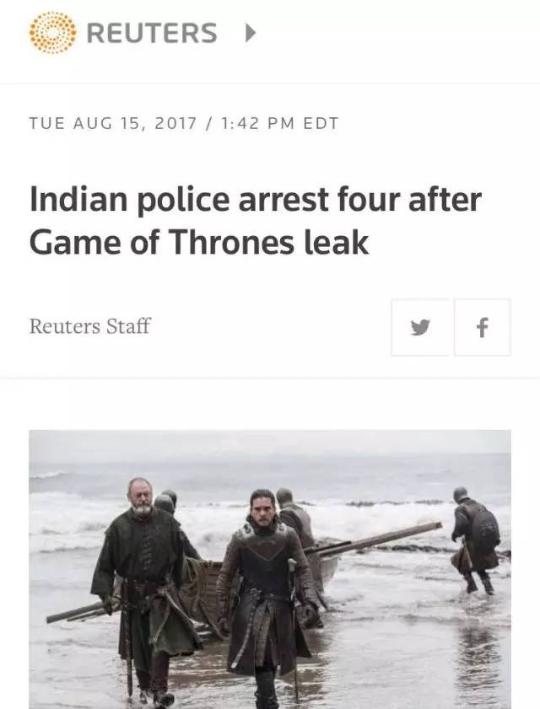Image resolution: width=540 pixels, height=709 pixels.
Task: Click the word 'Staff' in the byline
Action: [128, 326]
